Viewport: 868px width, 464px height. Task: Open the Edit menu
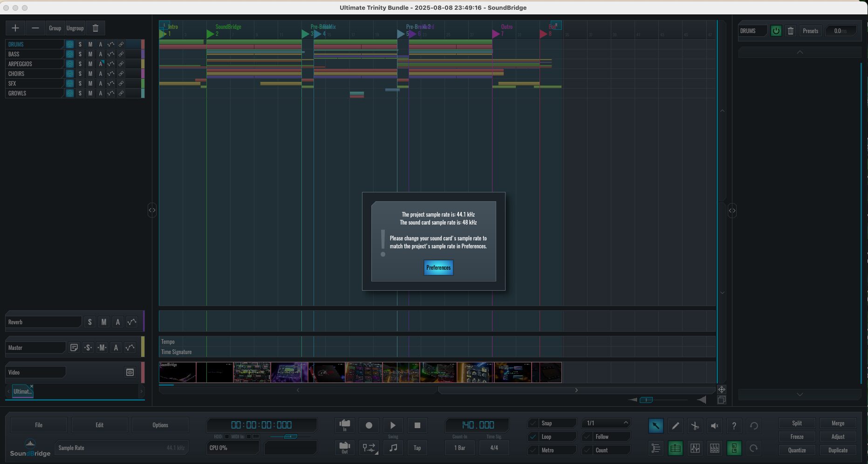pyautogui.click(x=99, y=425)
